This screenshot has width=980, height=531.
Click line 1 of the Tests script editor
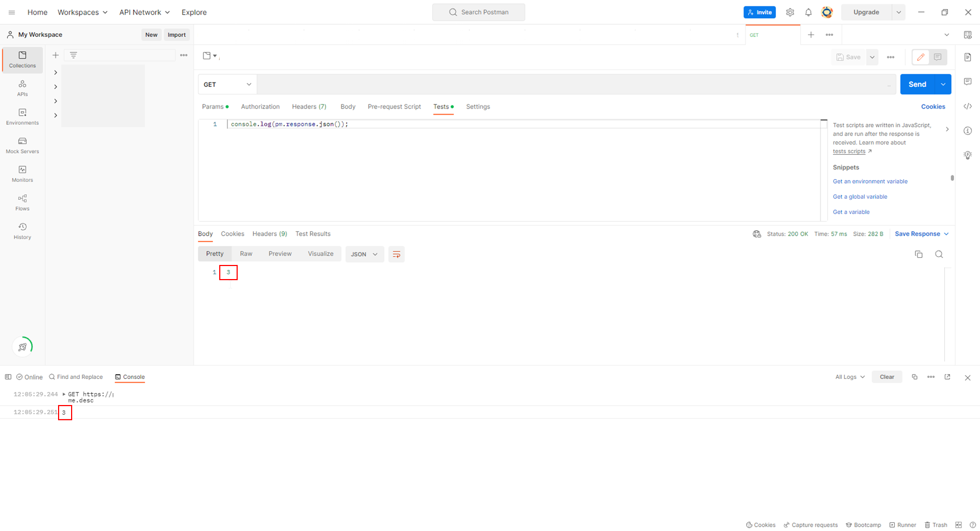point(524,124)
